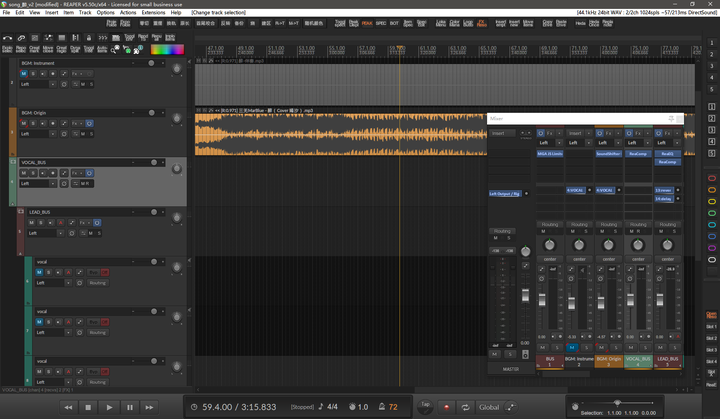Click the Stop button in transport
Screen dimensions: 720x419
coord(88,407)
